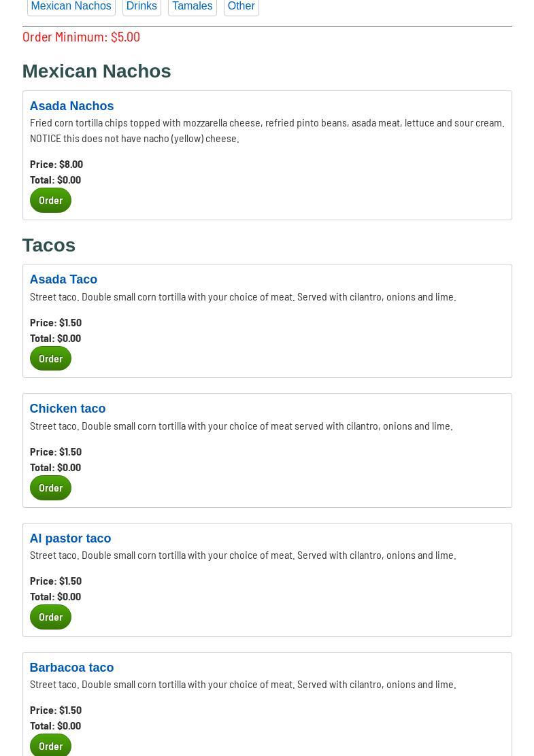Select the Chicken taco title

tap(67, 409)
